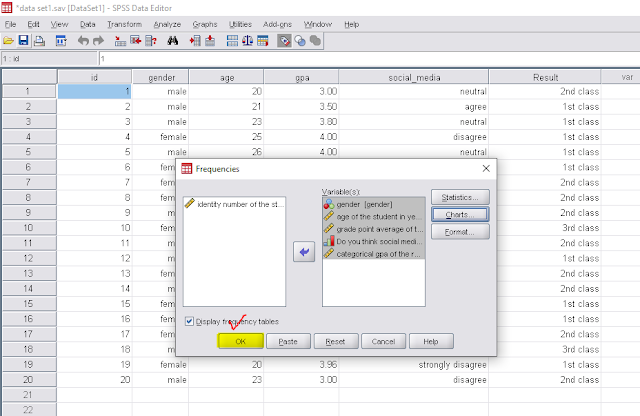
Task: Select row header number 20
Action: pyautogui.click(x=29, y=380)
